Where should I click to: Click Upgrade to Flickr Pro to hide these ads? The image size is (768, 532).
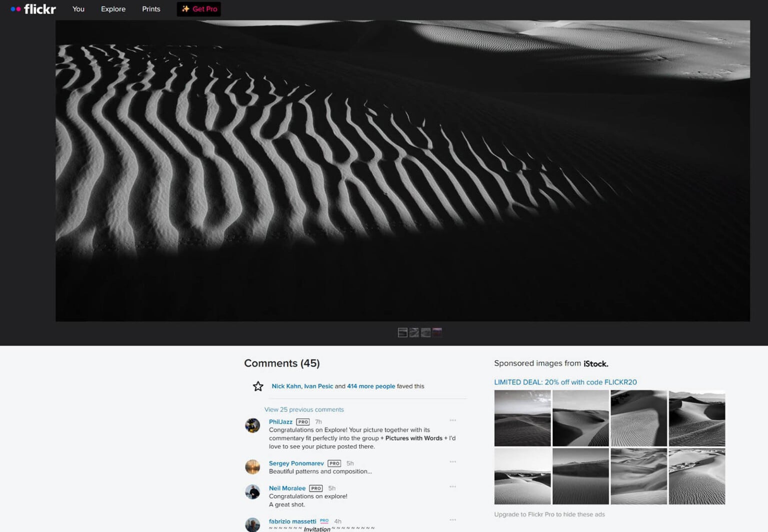pos(549,515)
